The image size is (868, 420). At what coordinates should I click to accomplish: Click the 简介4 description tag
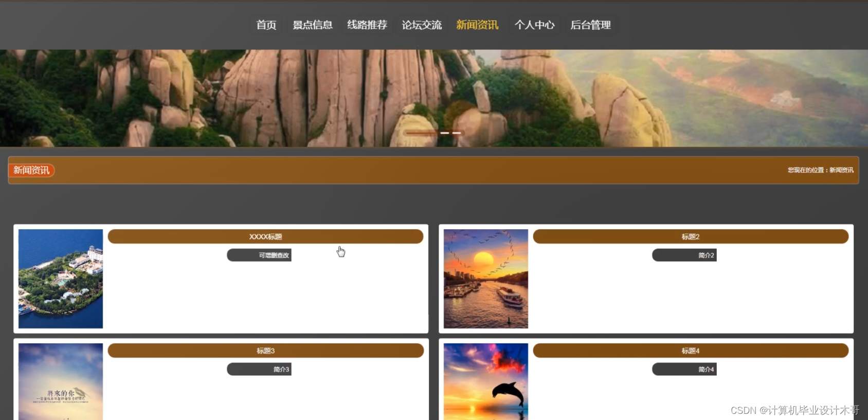point(684,369)
